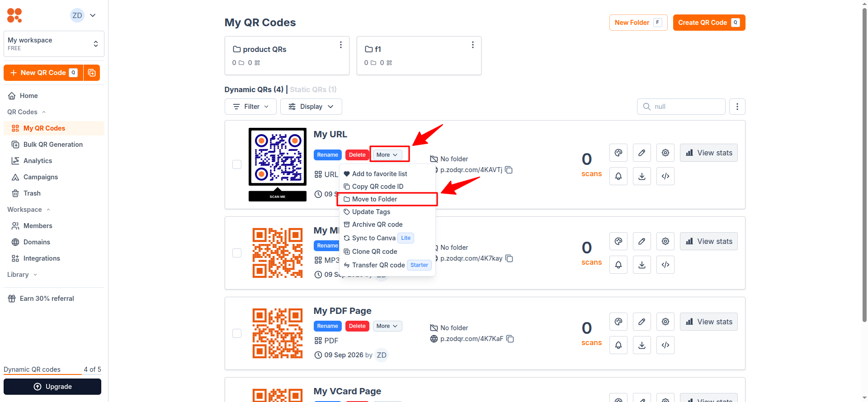Set scan notification bell for My URL
868x402 pixels.
[618, 176]
